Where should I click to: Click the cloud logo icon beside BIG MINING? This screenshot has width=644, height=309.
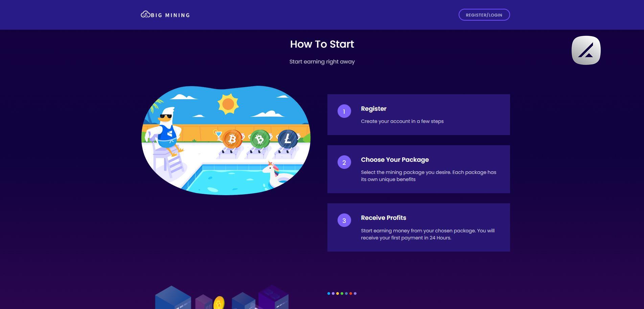click(x=145, y=15)
